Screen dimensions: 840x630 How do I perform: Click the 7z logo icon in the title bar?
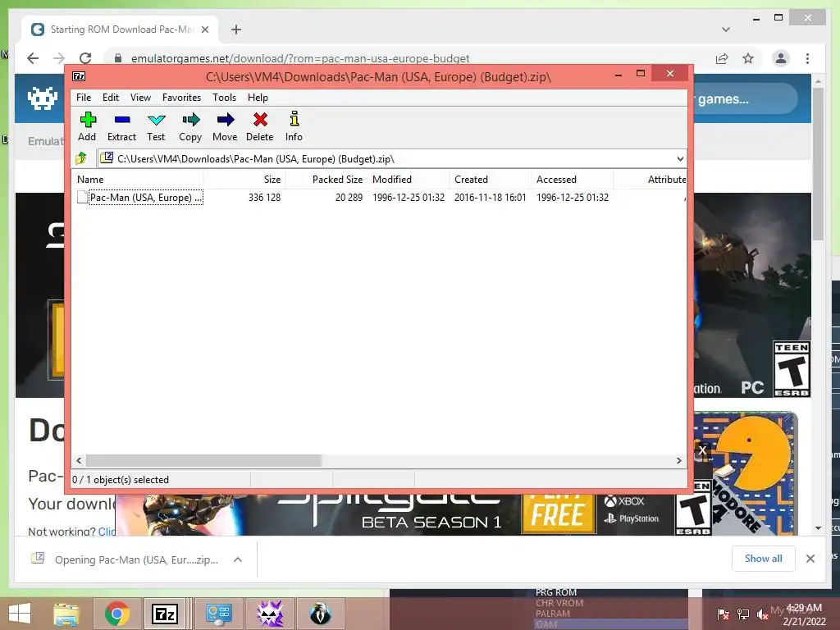tap(79, 76)
